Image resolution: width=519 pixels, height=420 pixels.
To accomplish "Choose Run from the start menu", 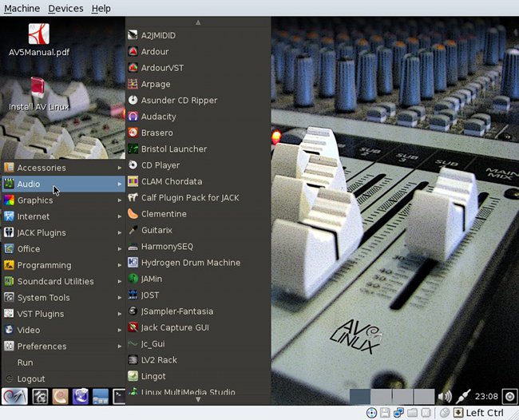I will pyautogui.click(x=63, y=363).
